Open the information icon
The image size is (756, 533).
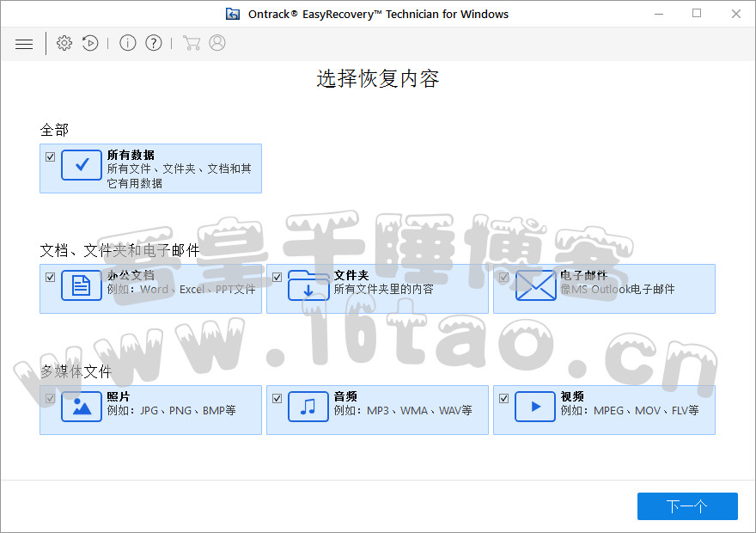tap(128, 43)
